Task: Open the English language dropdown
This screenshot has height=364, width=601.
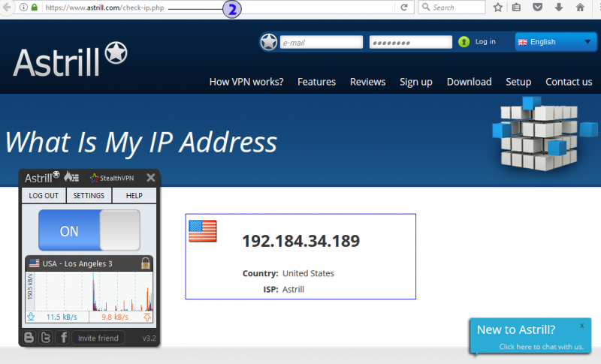Action: pyautogui.click(x=555, y=42)
